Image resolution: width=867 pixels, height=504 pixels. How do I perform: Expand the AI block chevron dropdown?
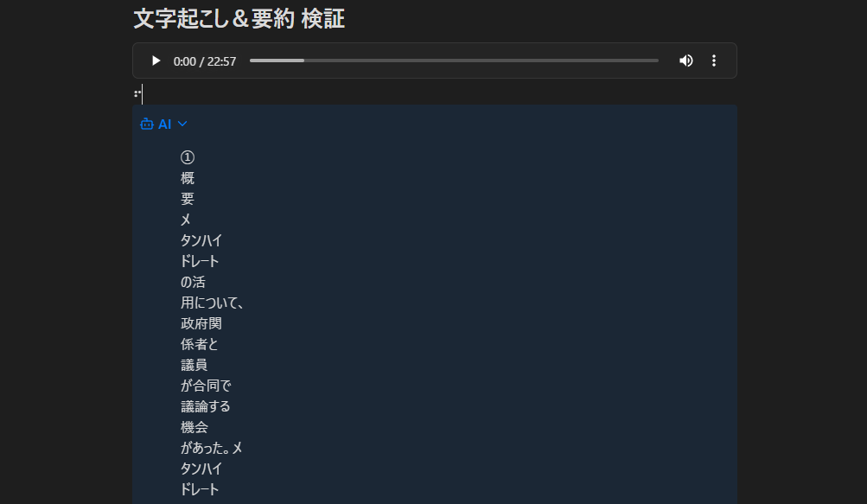(182, 124)
